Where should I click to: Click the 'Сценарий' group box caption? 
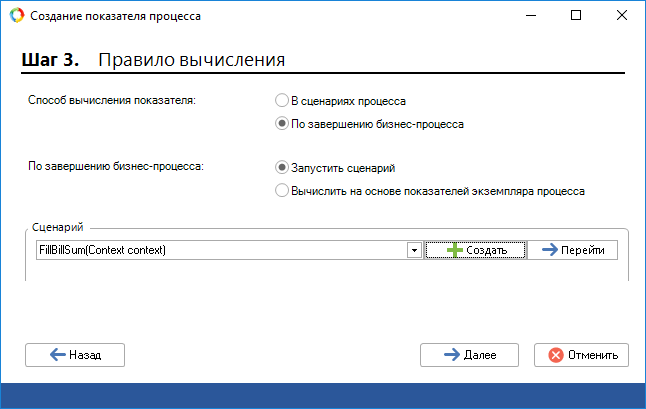pos(56,228)
